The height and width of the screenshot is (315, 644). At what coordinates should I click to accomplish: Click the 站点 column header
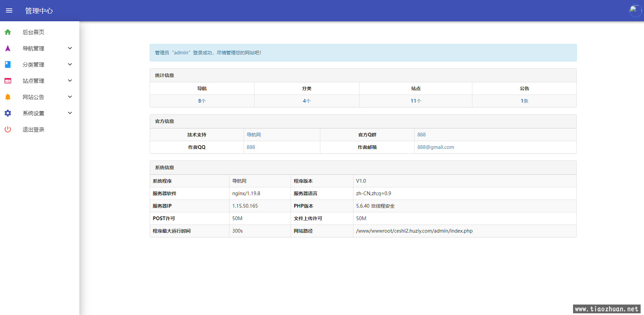pos(416,88)
